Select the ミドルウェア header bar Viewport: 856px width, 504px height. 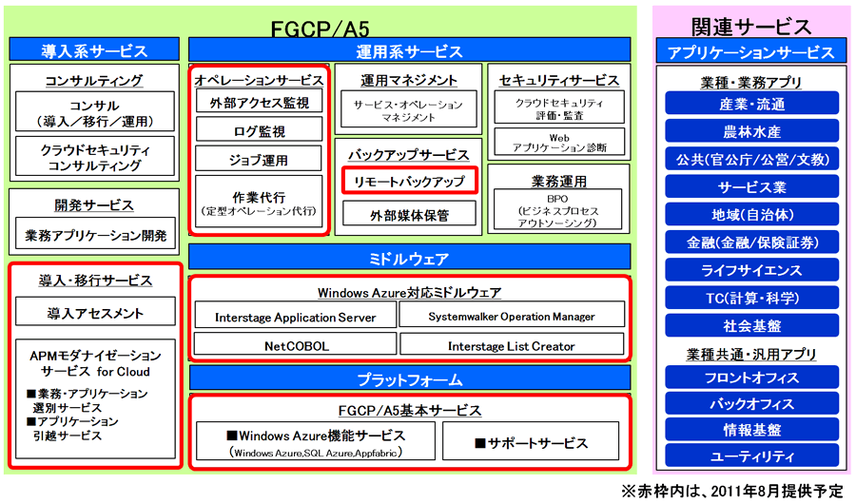pos(410,258)
